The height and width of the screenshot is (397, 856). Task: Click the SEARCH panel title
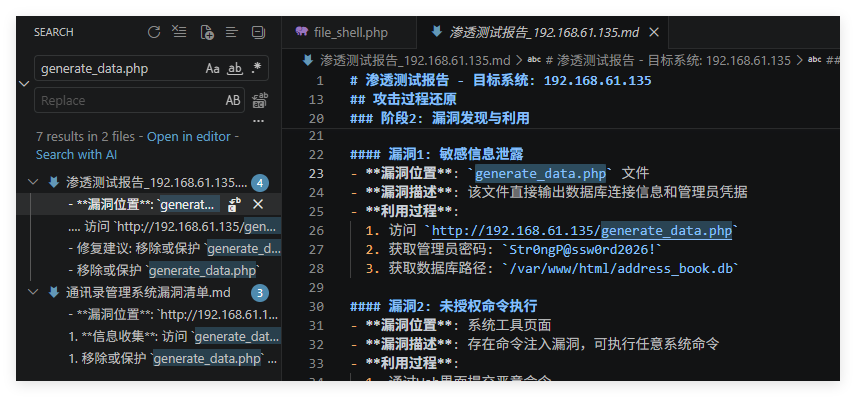point(54,32)
